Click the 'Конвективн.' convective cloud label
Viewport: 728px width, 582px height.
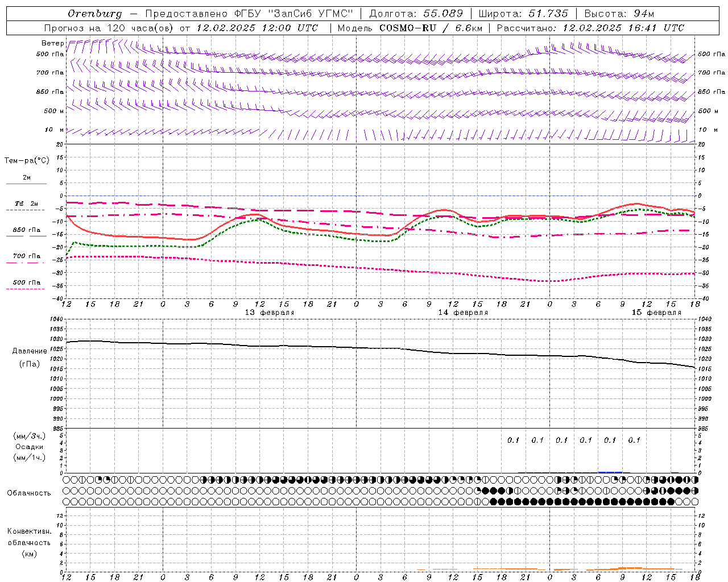29,531
